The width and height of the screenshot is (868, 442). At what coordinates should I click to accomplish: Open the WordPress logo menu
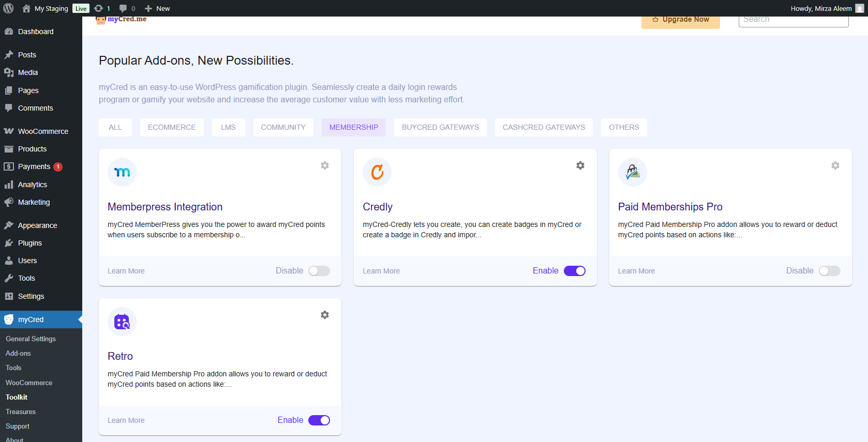tap(8, 8)
